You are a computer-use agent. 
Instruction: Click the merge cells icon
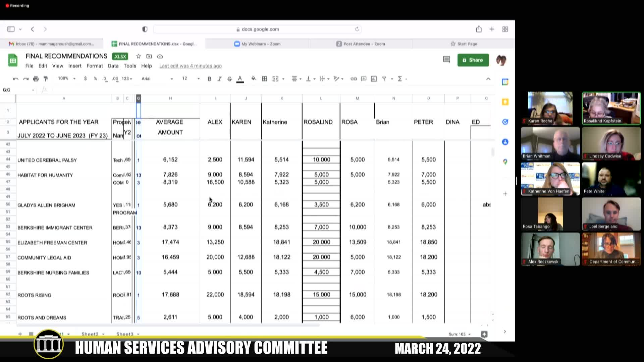click(275, 79)
